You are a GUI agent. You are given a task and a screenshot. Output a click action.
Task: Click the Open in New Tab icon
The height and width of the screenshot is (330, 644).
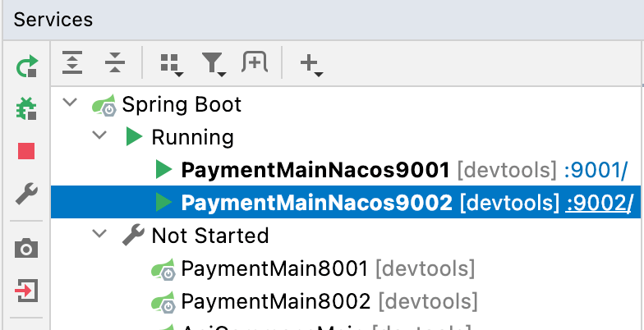pyautogui.click(x=255, y=62)
